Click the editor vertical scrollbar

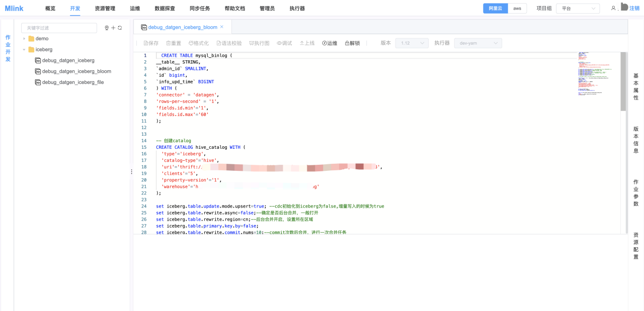[x=623, y=81]
